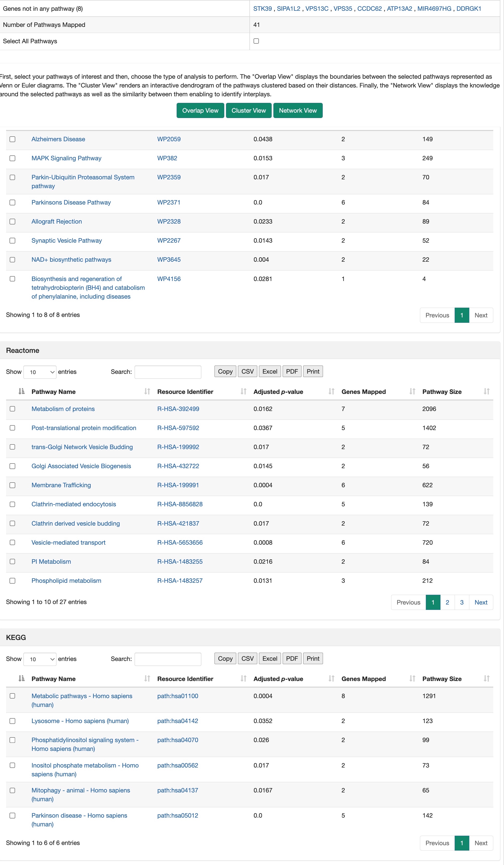
Task: Sort KEGG rows with the select-column icon
Action: point(21,678)
